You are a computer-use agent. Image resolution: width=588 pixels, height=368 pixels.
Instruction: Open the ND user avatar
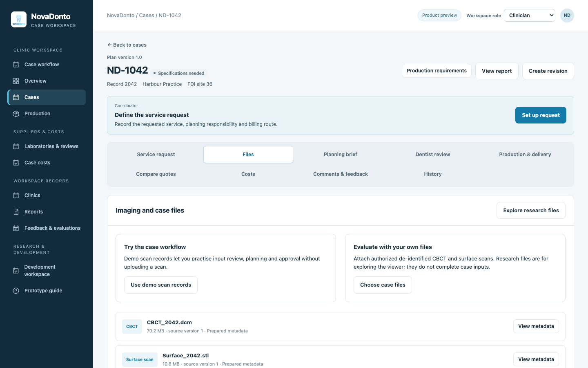pyautogui.click(x=567, y=16)
